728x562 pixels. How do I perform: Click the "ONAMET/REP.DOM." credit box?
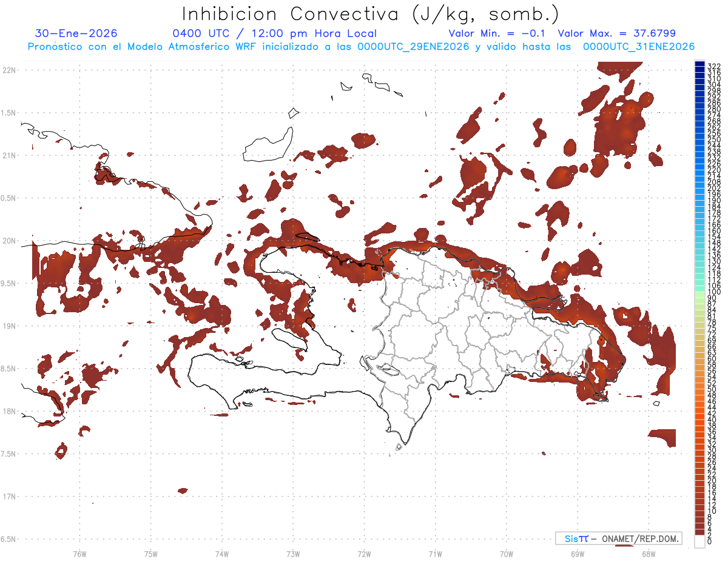pyautogui.click(x=618, y=538)
